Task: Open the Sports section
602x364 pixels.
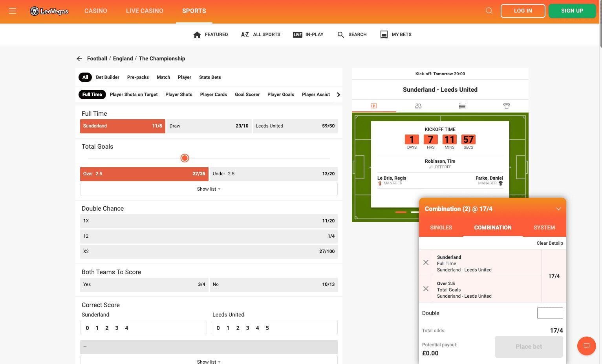Action: click(x=194, y=11)
